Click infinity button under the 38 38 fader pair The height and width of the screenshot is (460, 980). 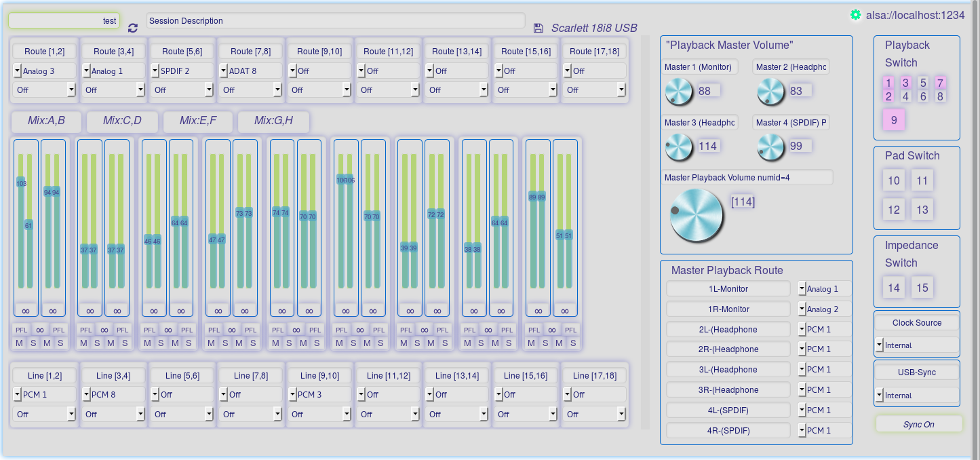click(473, 310)
